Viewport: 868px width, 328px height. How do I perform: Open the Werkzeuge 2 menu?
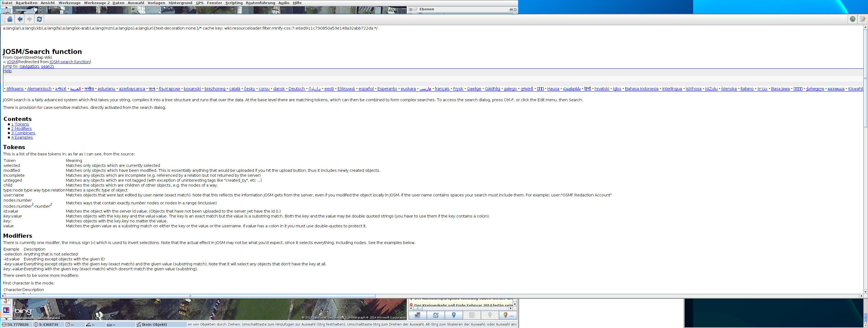pos(97,3)
